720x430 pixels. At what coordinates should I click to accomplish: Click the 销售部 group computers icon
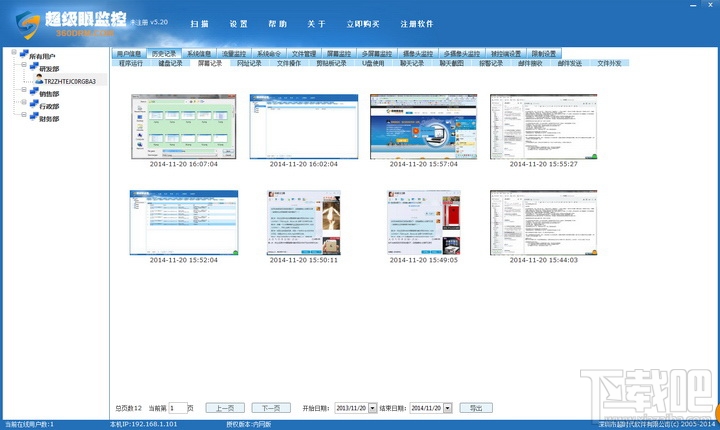[x=34, y=92]
